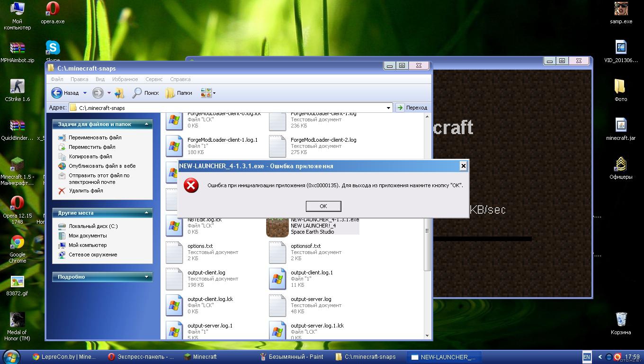Expand the address bar dropdown arrow
Image resolution: width=644 pixels, height=364 pixels.
coord(388,108)
